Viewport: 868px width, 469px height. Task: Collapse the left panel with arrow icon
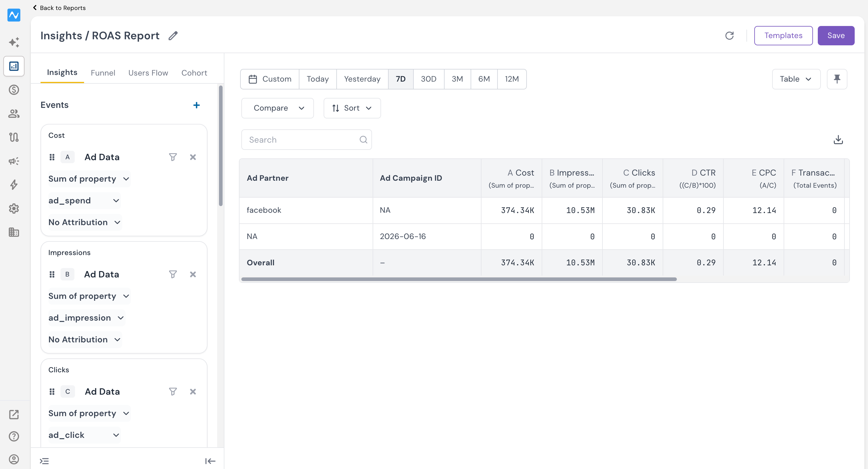click(210, 461)
